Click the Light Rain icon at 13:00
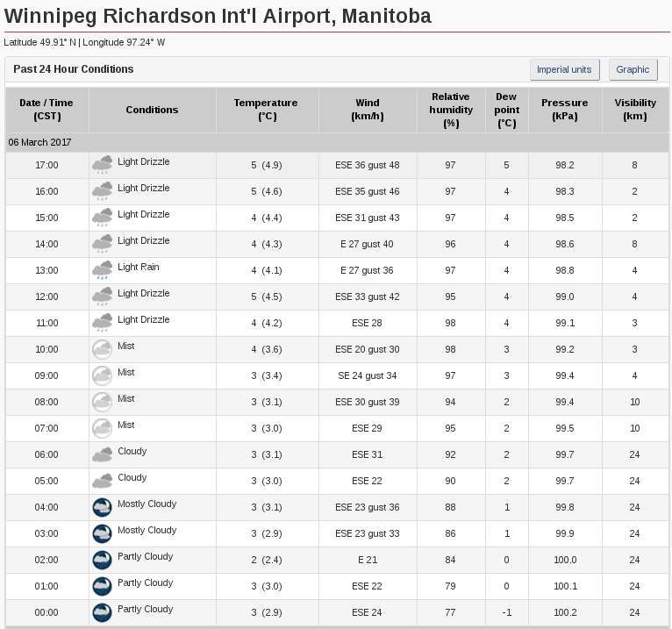Viewport: 672px width, 629px height. click(x=102, y=270)
